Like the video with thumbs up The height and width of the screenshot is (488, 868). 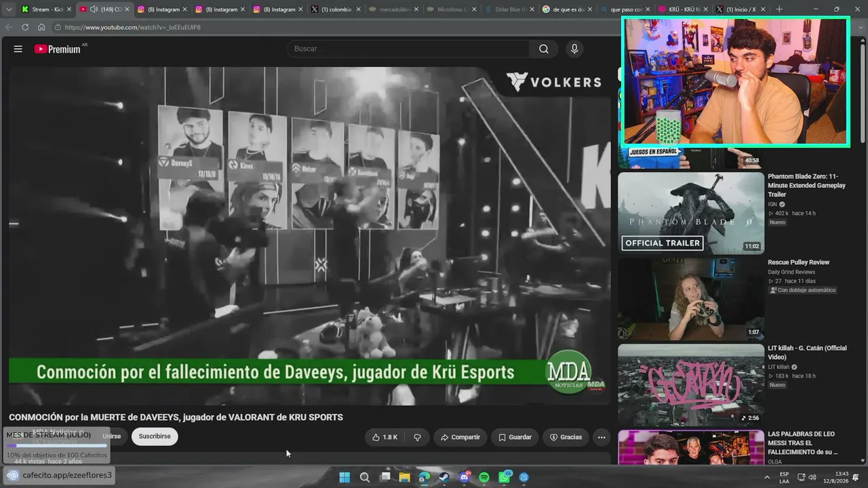pos(384,437)
